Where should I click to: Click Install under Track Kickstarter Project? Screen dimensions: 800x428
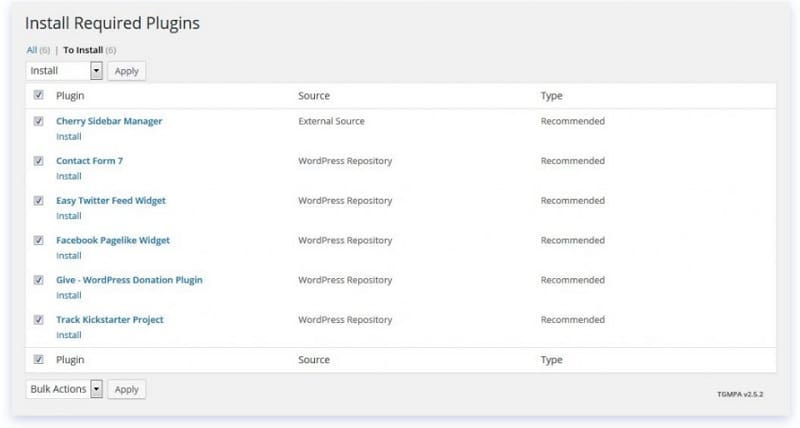(x=69, y=336)
